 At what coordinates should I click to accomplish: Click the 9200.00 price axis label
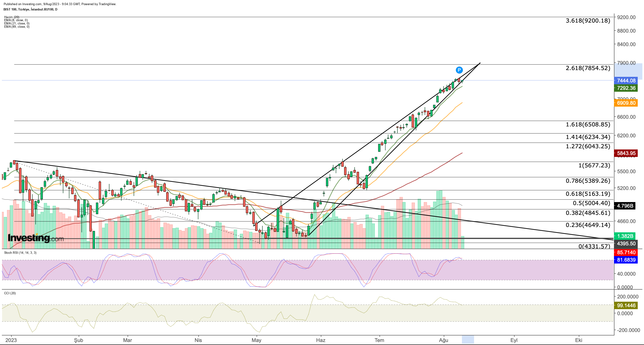point(626,17)
